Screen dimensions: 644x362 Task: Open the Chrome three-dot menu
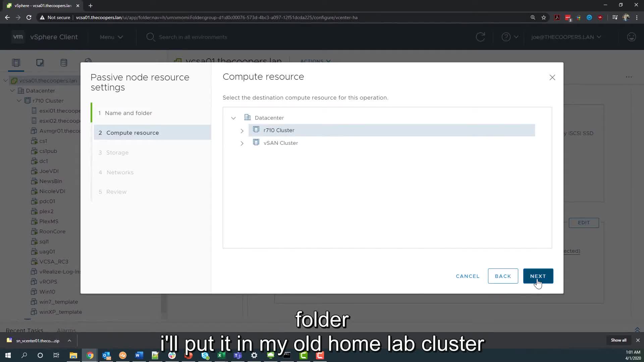click(x=637, y=17)
